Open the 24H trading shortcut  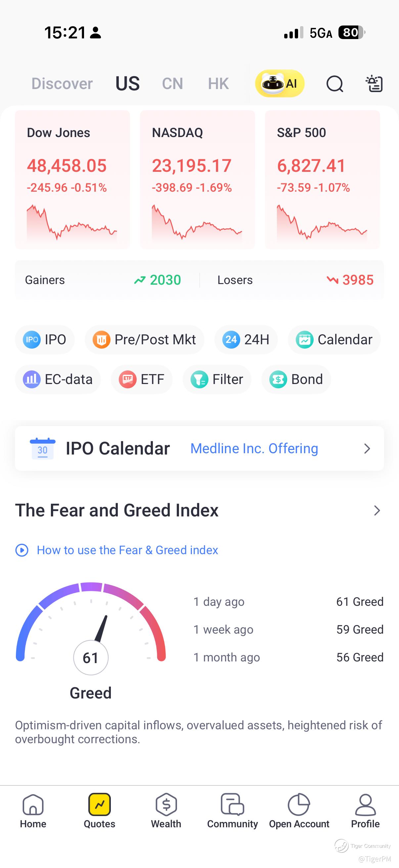(246, 340)
